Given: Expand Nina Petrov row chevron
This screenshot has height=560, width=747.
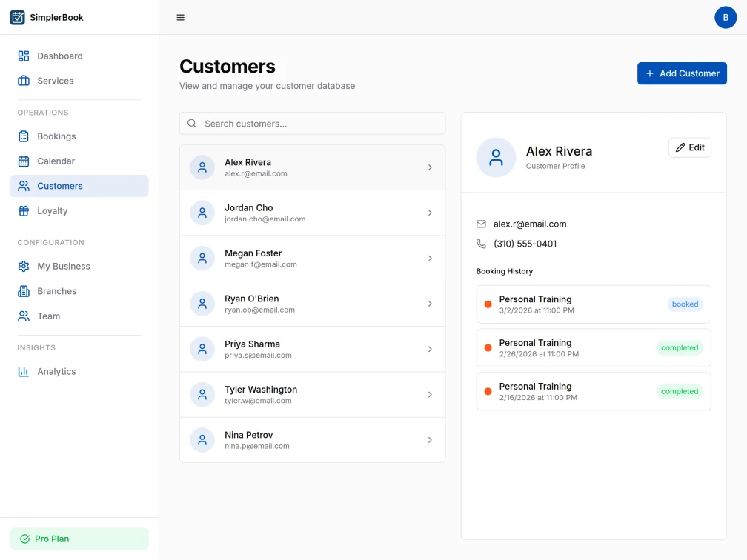Looking at the screenshot, I should pyautogui.click(x=430, y=439).
